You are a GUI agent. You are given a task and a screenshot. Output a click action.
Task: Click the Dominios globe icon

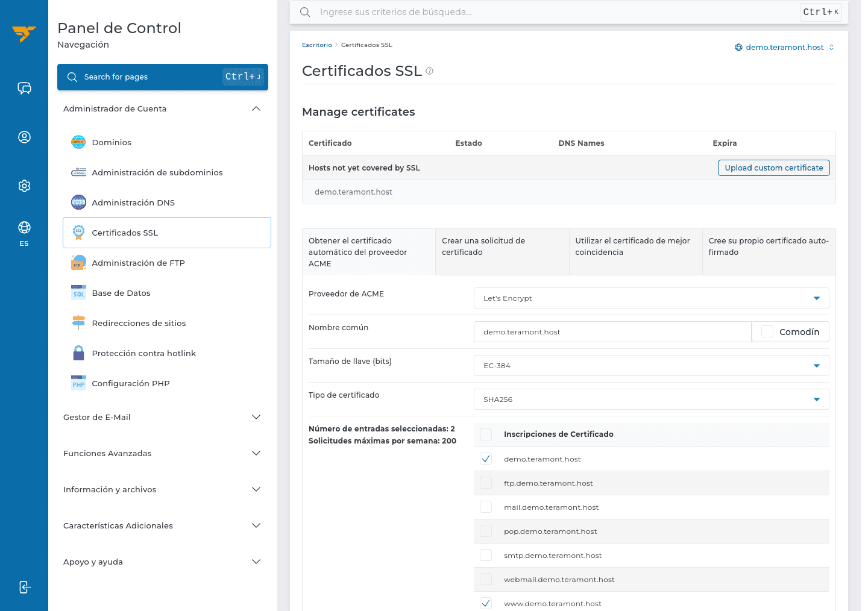(x=79, y=142)
